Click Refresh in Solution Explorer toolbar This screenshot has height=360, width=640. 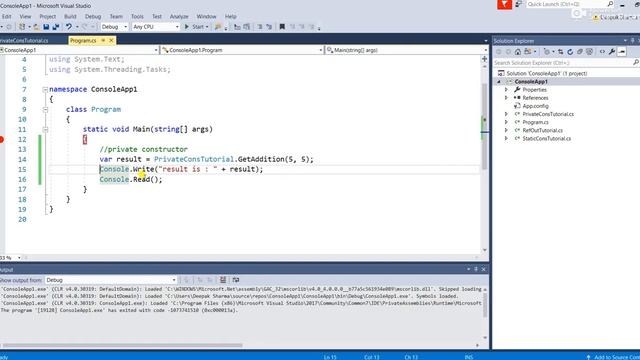(570, 52)
